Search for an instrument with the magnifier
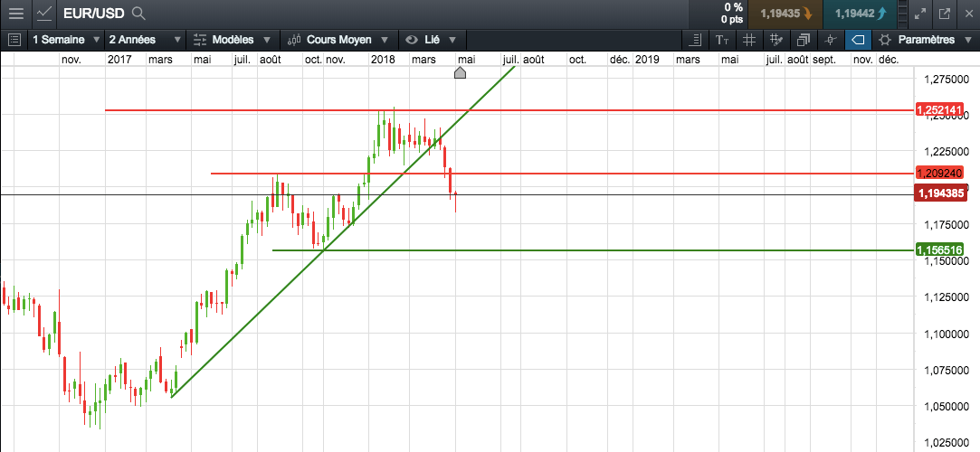 (x=138, y=14)
